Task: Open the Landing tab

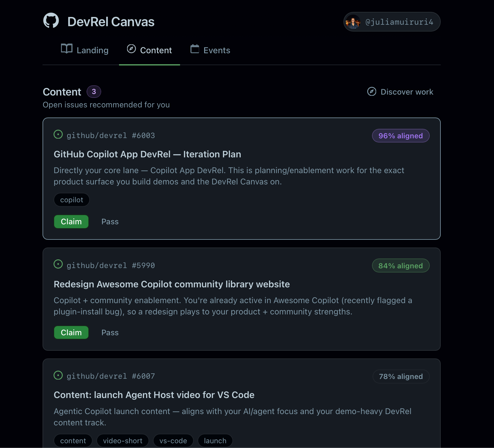Action: pos(85,50)
